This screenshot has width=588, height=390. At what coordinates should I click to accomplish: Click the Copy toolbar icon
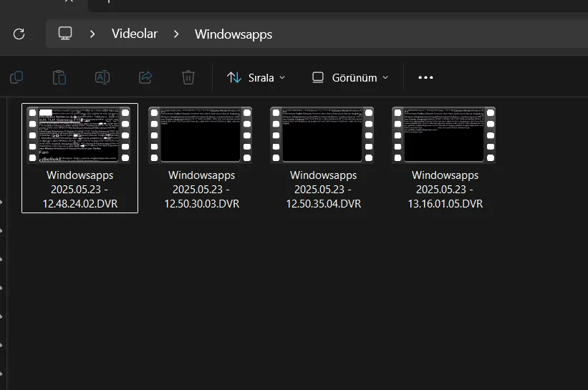click(x=16, y=77)
